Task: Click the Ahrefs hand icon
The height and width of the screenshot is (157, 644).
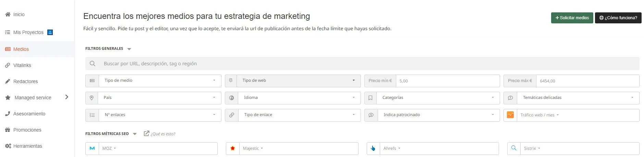Action: 373,148
